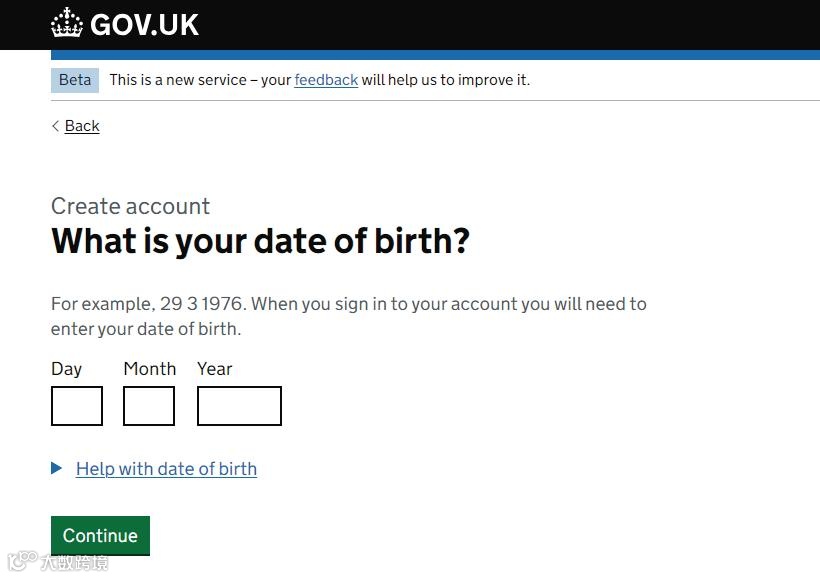Focus the Year input box
This screenshot has width=820, height=578.
239,406
